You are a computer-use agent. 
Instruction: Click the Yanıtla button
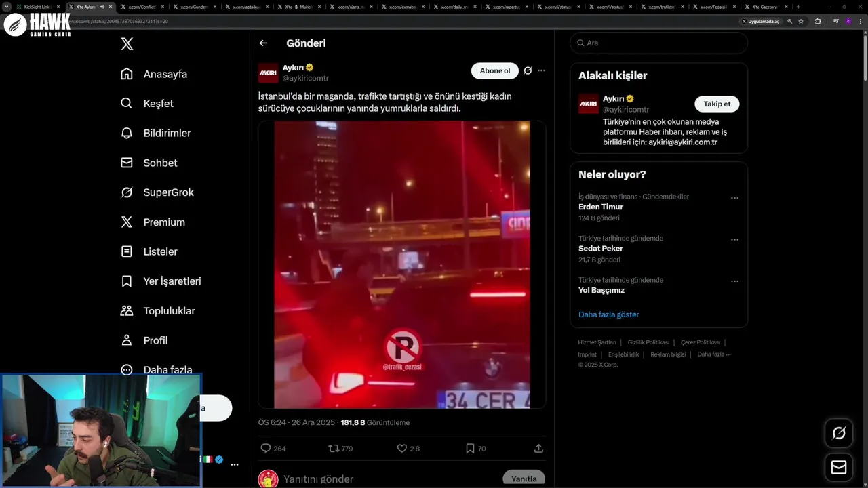click(524, 479)
